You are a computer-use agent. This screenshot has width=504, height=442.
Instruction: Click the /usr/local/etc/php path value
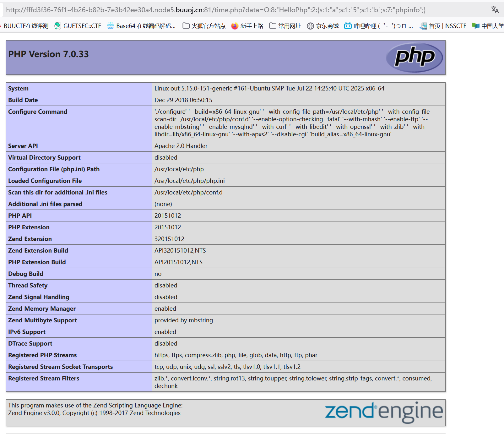pyautogui.click(x=179, y=169)
